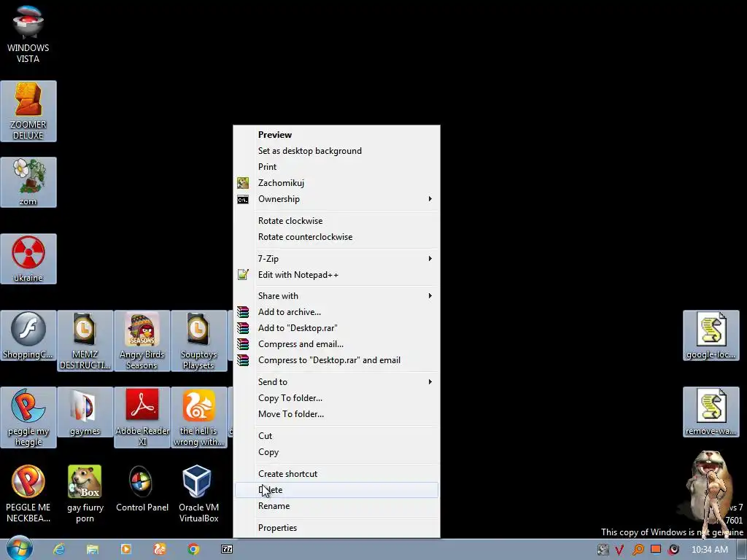
Task: Select the PEGGLE ME NECKBEA... icon
Action: [28, 494]
